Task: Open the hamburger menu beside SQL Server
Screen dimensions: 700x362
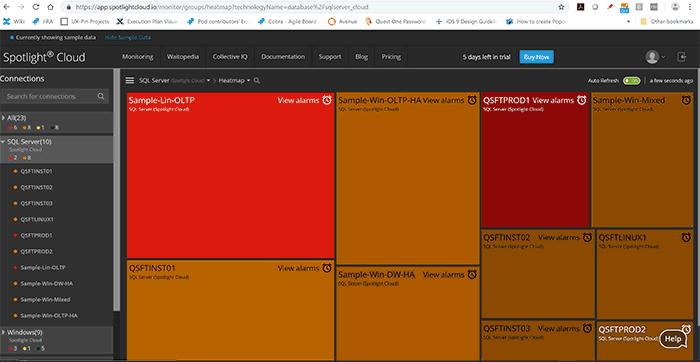Action: point(129,81)
